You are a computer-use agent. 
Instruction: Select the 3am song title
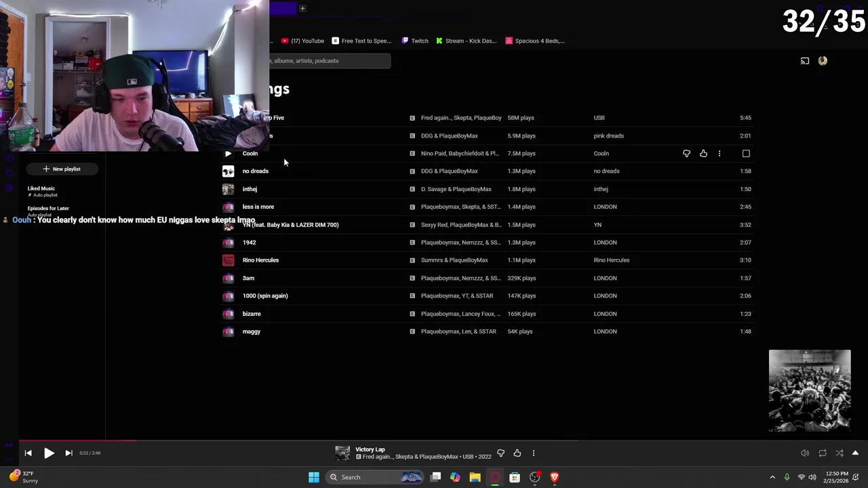pyautogui.click(x=248, y=278)
